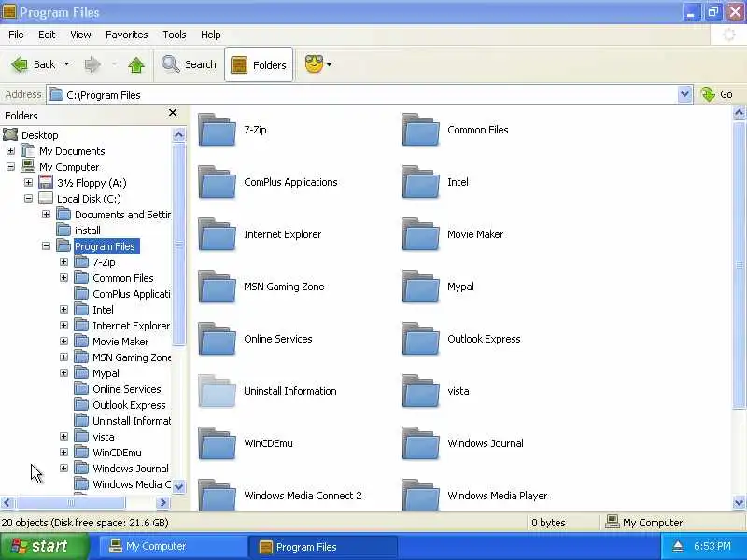Click 3½ Floppy (A:) drive icon in tree

46,182
